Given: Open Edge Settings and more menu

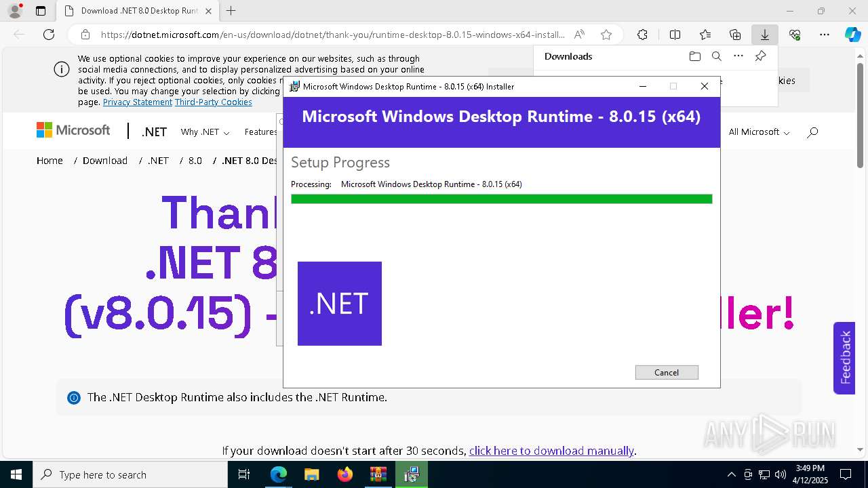Looking at the screenshot, I should click(x=825, y=35).
